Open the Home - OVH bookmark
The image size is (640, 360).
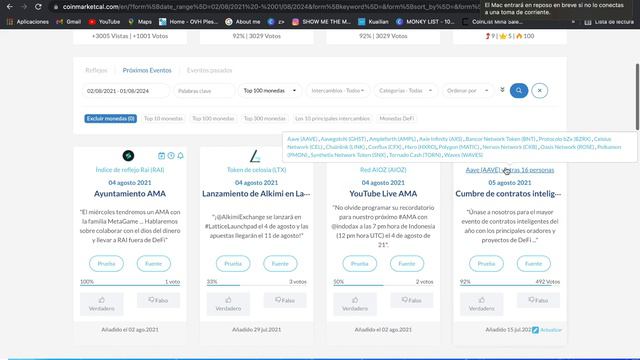click(x=189, y=22)
